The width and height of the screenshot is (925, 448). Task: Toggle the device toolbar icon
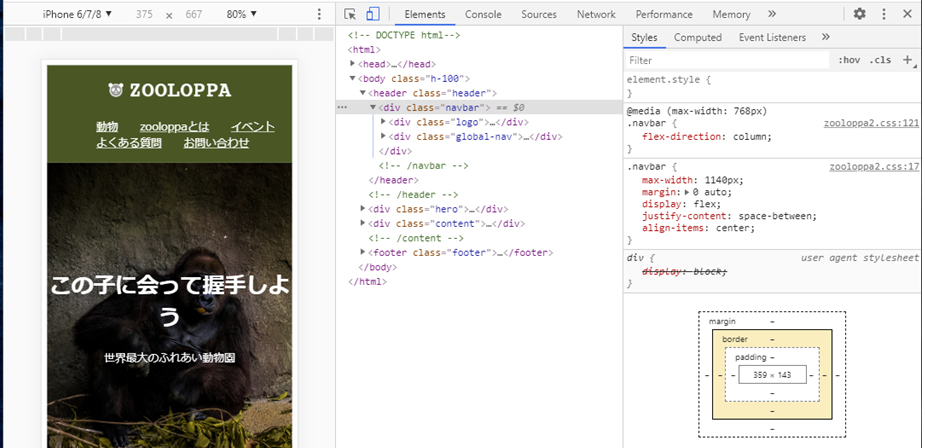tap(372, 14)
